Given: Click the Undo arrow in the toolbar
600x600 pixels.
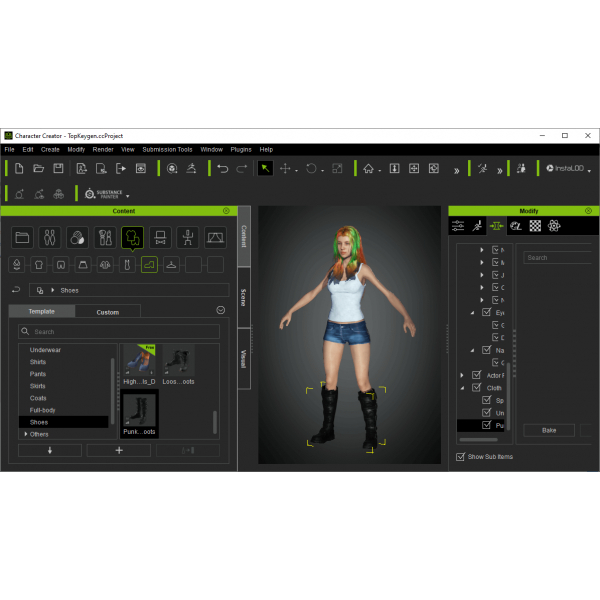Looking at the screenshot, I should click(222, 168).
